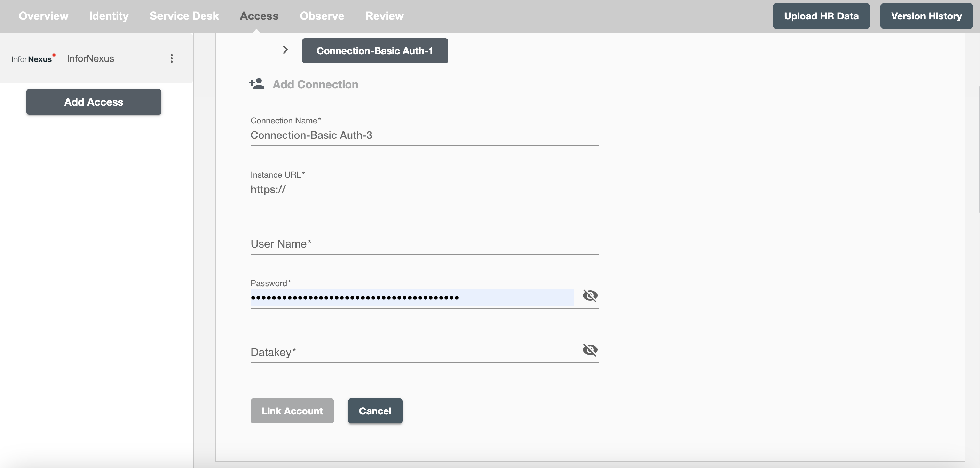
Task: Click the Upload HR Data button icon
Action: (x=821, y=16)
